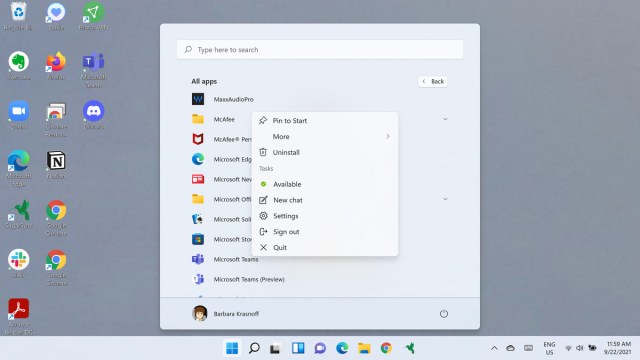Open Task View on the taskbar

[276, 348]
